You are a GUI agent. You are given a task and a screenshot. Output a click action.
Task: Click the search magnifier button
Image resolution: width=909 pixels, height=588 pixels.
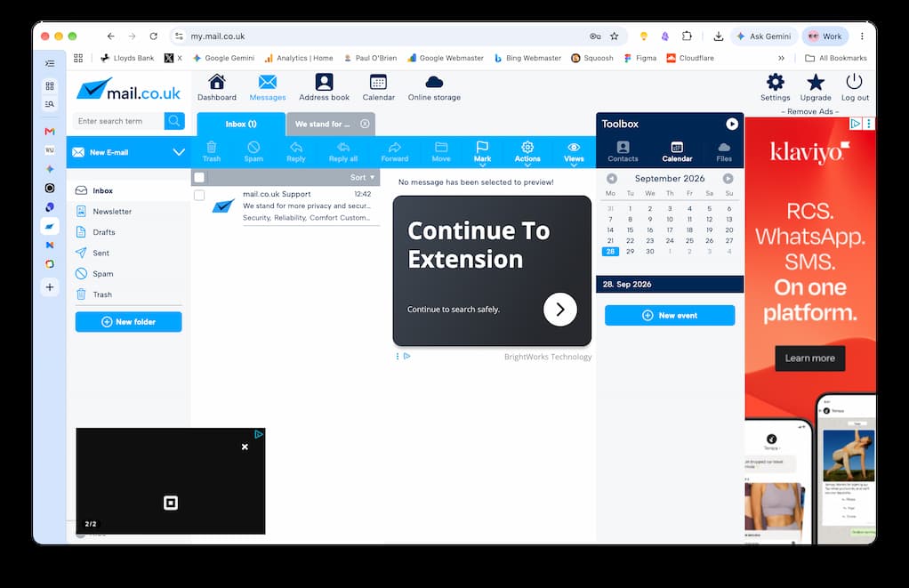click(174, 121)
